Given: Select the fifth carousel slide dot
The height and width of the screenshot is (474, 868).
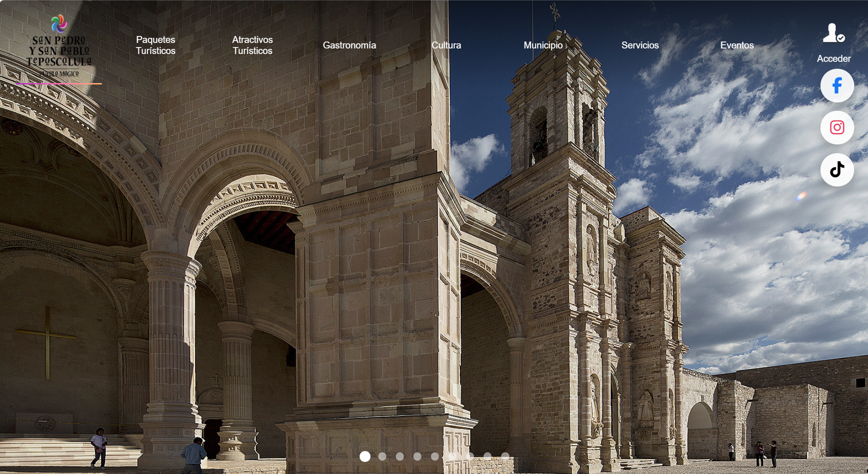Looking at the screenshot, I should [435, 456].
